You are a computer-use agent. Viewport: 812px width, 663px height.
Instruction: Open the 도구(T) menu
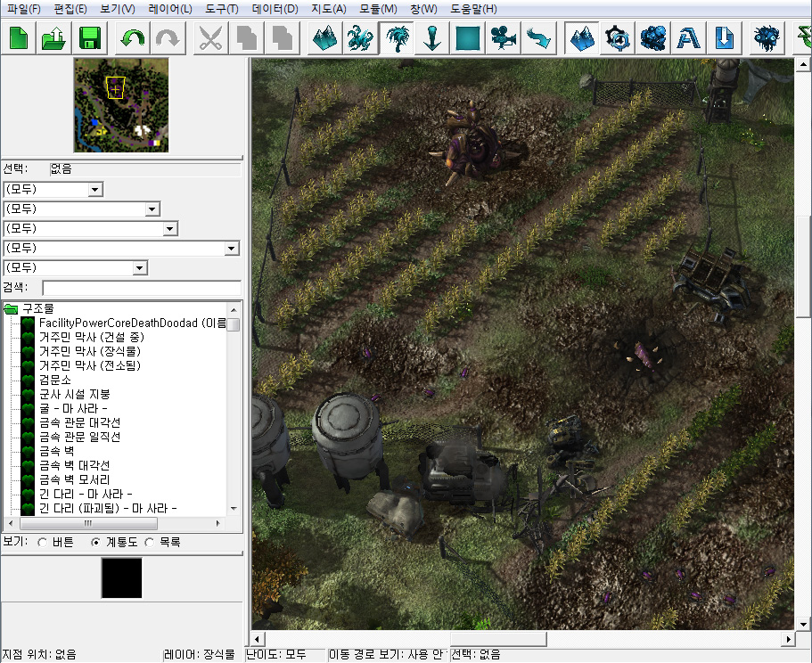pyautogui.click(x=222, y=9)
